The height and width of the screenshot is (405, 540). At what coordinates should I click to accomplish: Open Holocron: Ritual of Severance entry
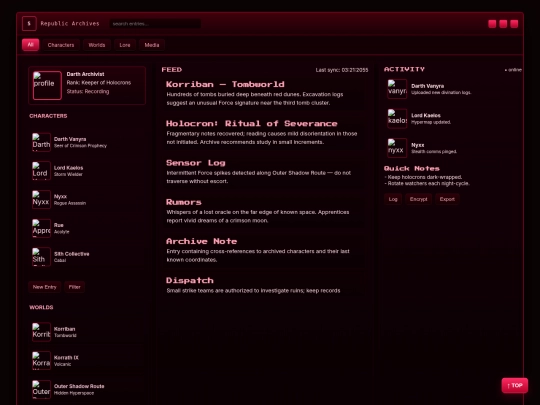coord(264,132)
